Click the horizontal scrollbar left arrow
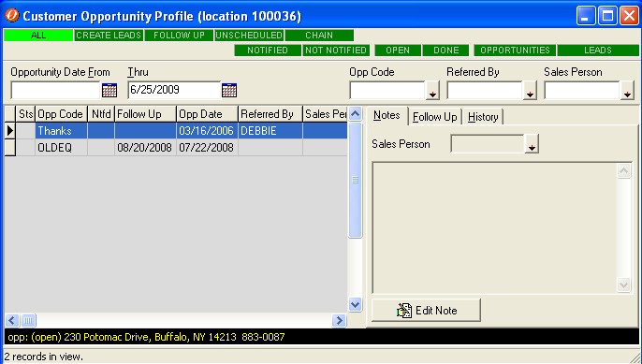The width and height of the screenshot is (642, 364). (x=12, y=320)
